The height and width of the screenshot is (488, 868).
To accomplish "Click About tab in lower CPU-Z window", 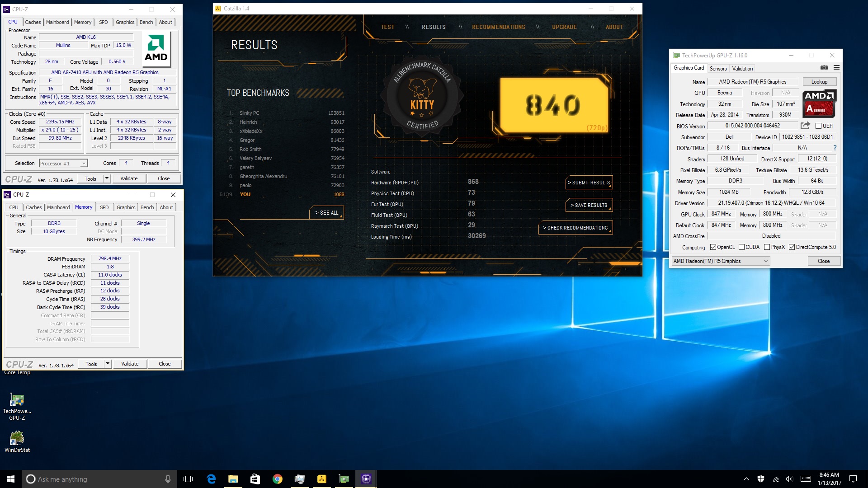I will coord(166,207).
